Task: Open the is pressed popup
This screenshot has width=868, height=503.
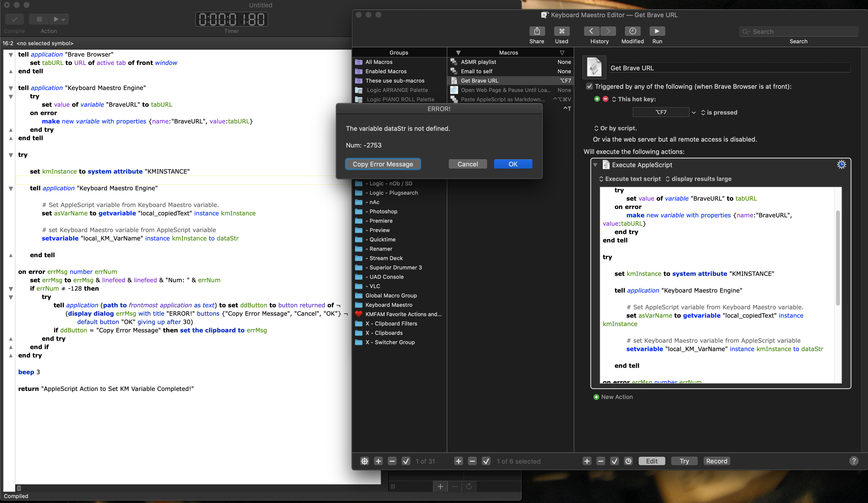Action: coord(719,113)
